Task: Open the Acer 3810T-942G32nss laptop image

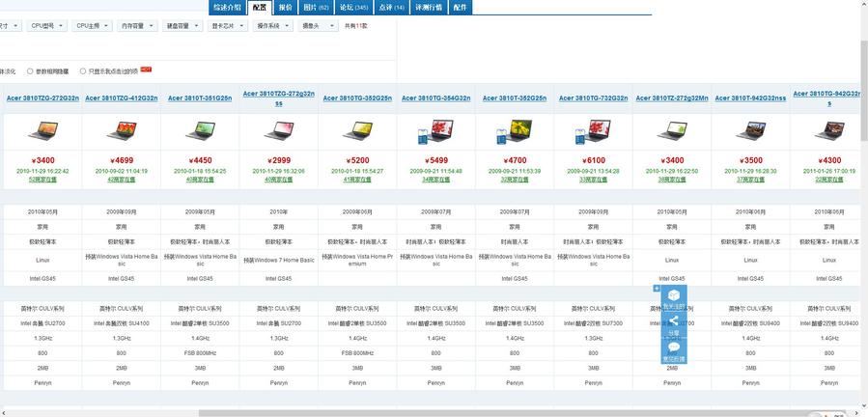Action: [750, 130]
